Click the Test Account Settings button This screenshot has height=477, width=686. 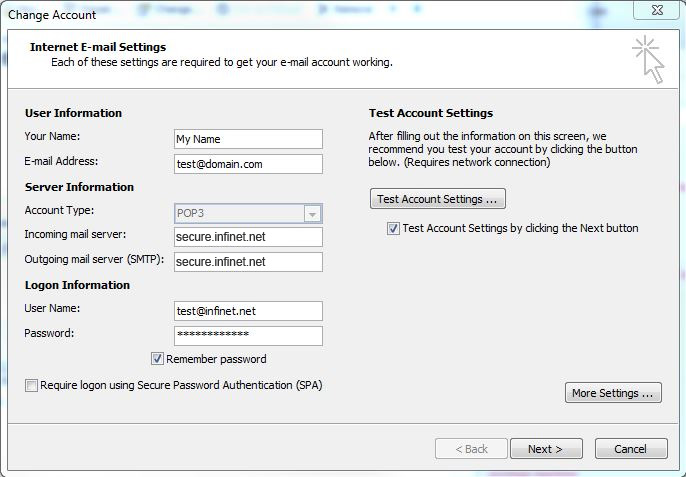coord(438,199)
